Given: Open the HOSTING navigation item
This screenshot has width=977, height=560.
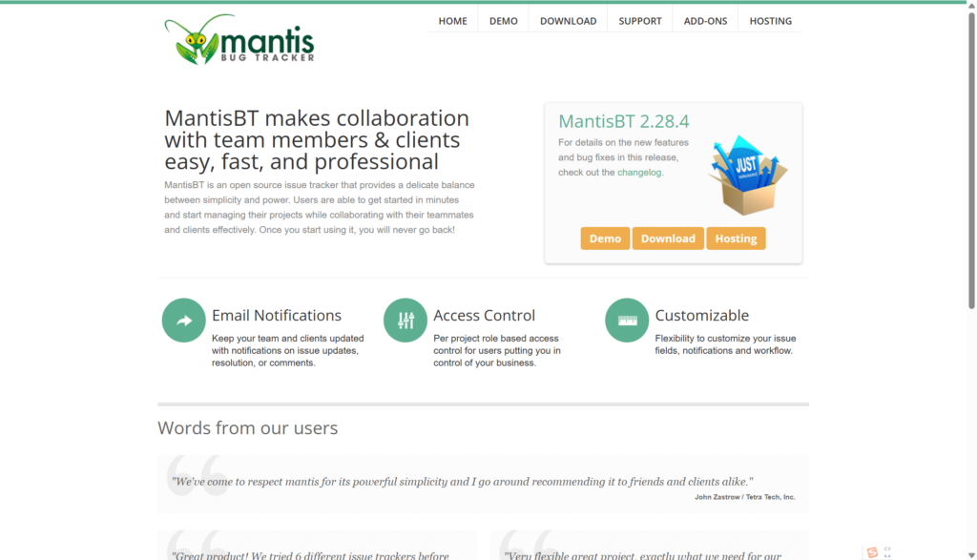Looking at the screenshot, I should [x=771, y=21].
